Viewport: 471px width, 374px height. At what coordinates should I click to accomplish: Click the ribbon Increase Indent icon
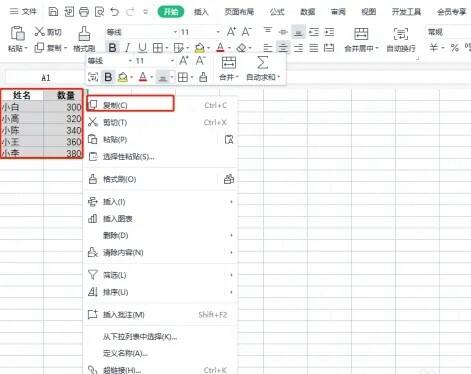[x=329, y=32]
